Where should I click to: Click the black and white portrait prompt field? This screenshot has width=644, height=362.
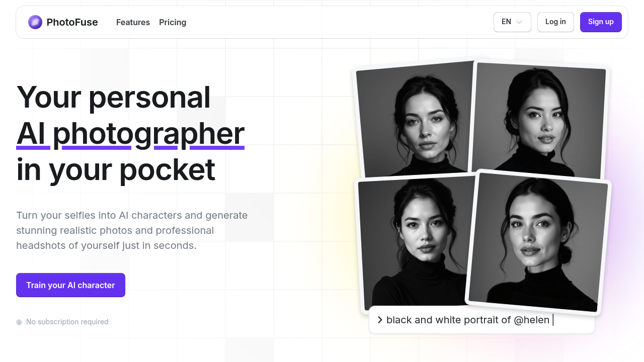(481, 320)
